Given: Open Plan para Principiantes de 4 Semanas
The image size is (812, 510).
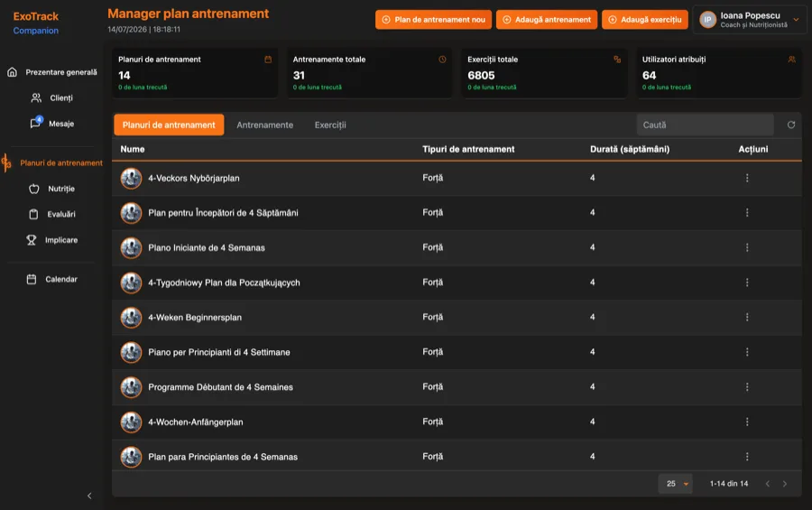Looking at the screenshot, I should pos(223,457).
